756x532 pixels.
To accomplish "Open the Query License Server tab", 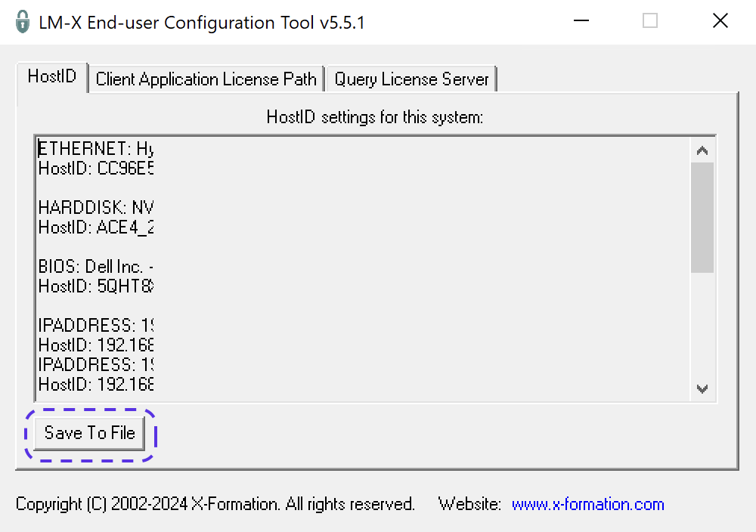I will click(x=411, y=79).
